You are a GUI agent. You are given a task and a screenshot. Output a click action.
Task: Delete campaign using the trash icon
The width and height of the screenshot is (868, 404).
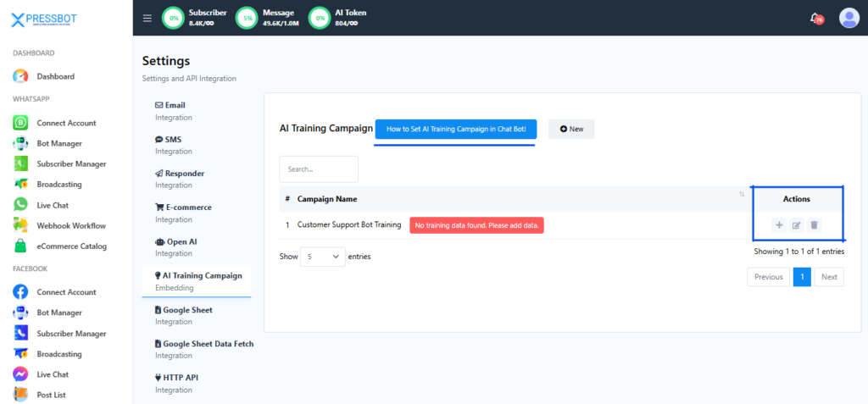[814, 225]
